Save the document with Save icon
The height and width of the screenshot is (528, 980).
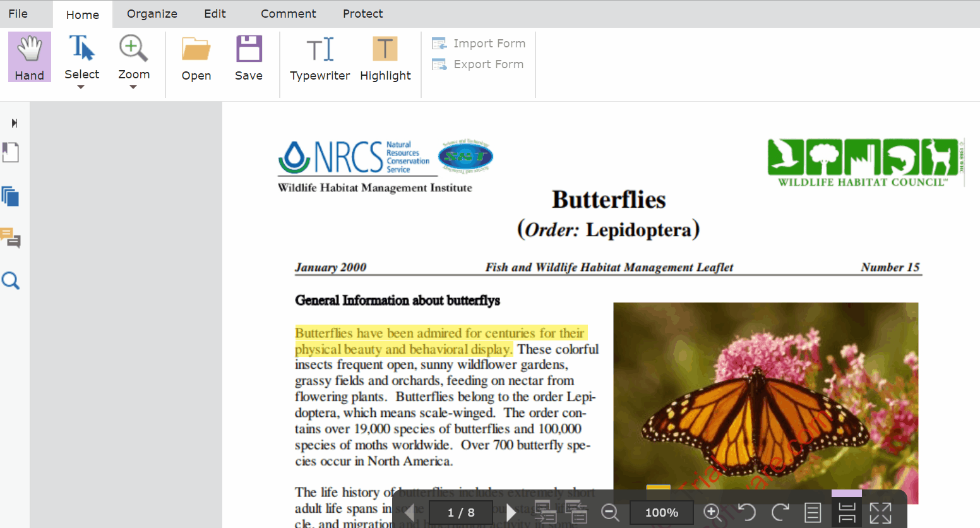click(x=249, y=49)
